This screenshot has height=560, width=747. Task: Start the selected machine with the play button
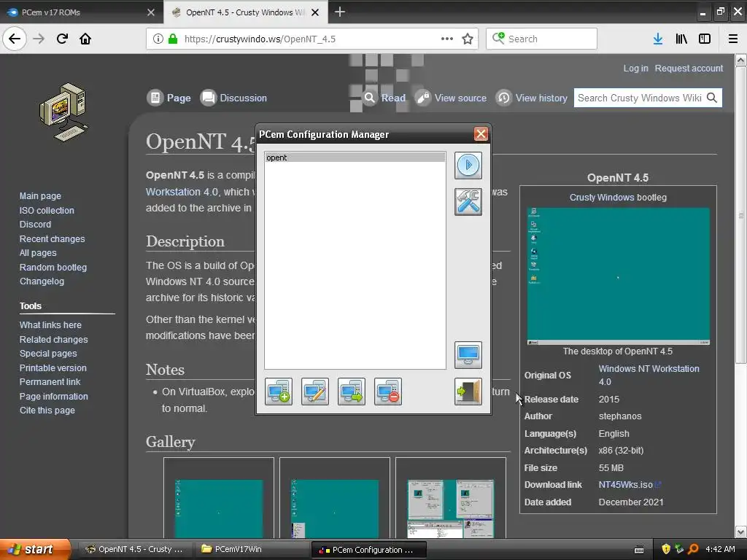click(468, 166)
